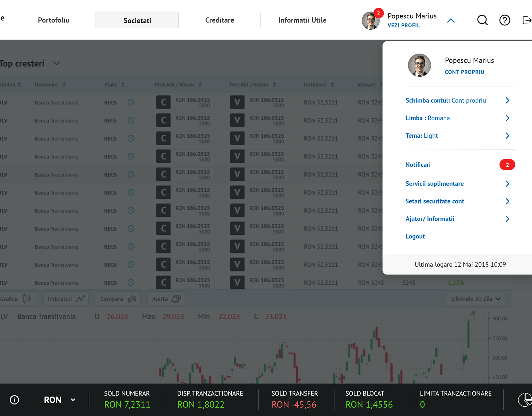Switch to the Creditare tab
This screenshot has width=532, height=416.
click(220, 20)
